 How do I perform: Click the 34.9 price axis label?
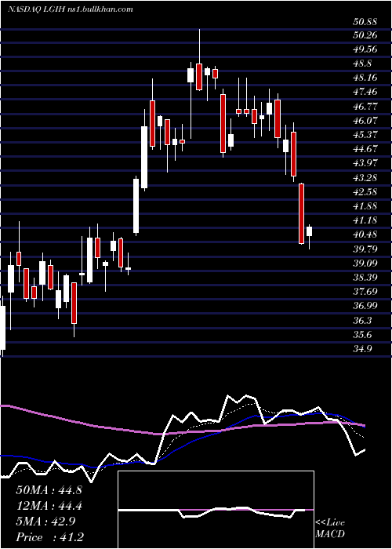tap(362, 349)
